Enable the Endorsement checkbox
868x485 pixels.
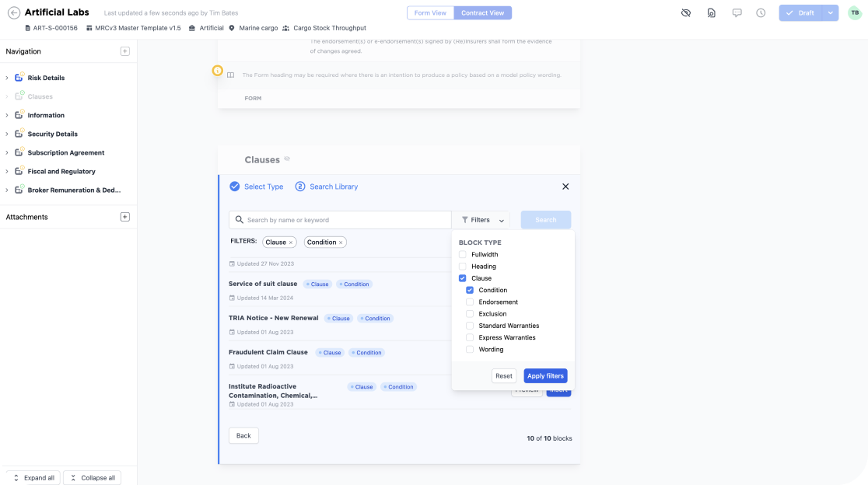point(470,302)
